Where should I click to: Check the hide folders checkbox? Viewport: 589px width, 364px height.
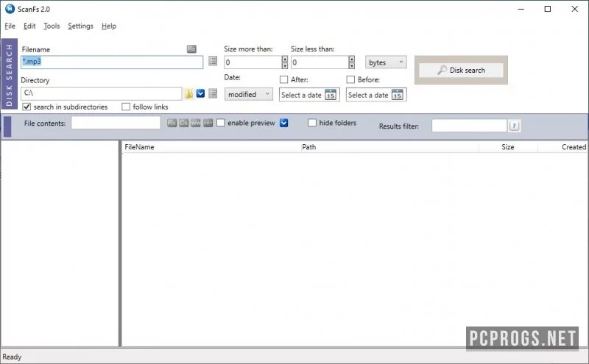point(312,123)
